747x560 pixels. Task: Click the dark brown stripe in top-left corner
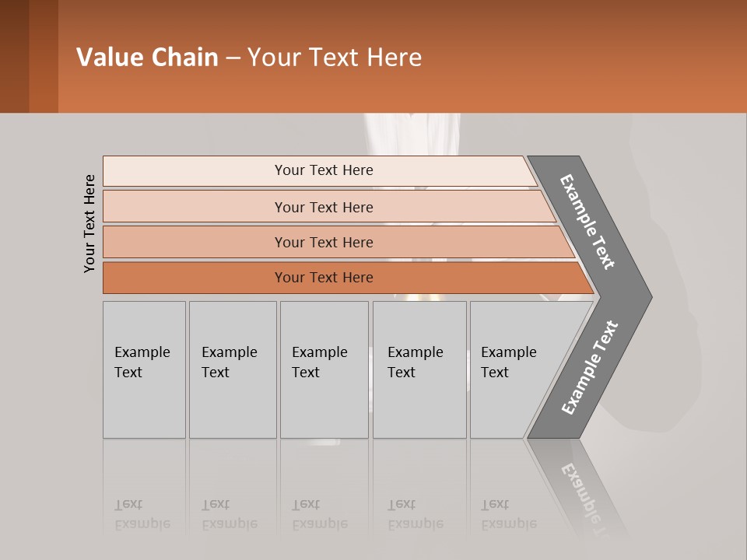[x=14, y=56]
